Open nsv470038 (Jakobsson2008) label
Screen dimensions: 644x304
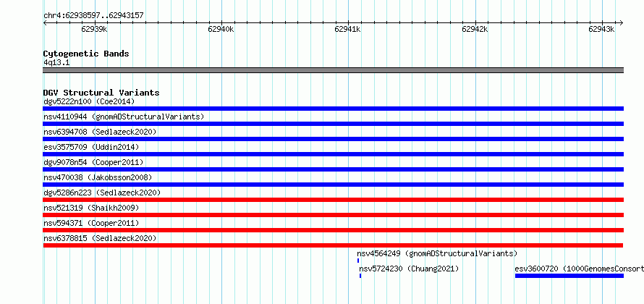tap(98, 177)
